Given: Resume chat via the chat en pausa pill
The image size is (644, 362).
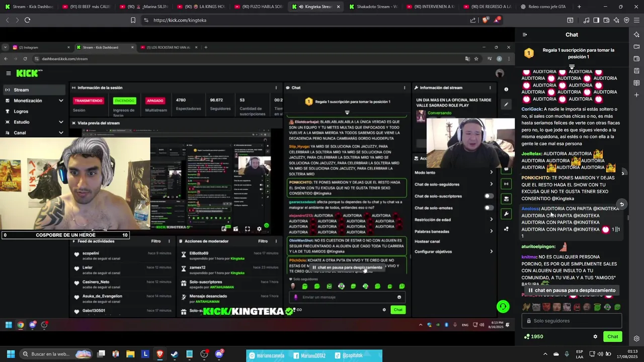Looking at the screenshot, I should pyautogui.click(x=572, y=290).
